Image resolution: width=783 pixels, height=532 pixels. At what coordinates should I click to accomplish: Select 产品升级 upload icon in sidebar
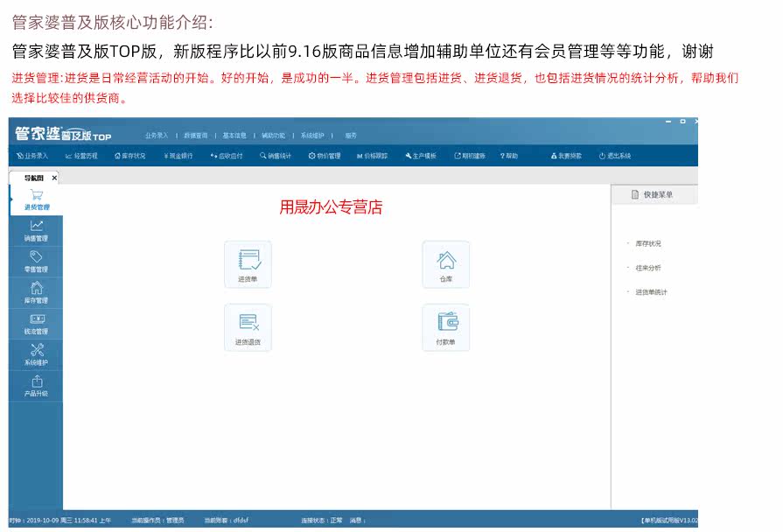click(36, 386)
